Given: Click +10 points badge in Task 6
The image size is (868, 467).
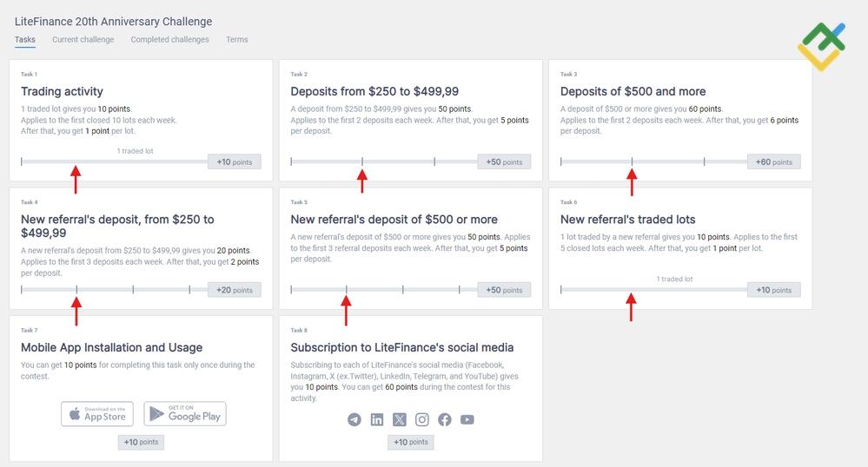Looking at the screenshot, I should pyautogui.click(x=774, y=290).
